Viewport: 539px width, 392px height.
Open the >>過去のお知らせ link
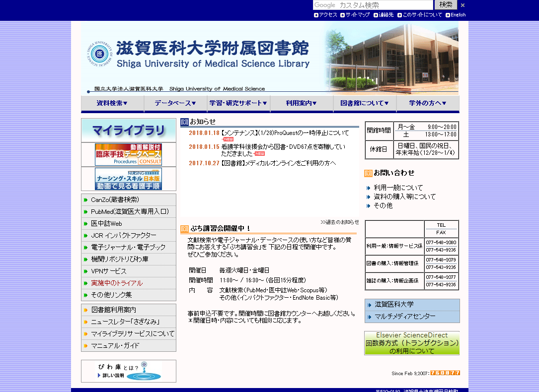tap(340, 222)
